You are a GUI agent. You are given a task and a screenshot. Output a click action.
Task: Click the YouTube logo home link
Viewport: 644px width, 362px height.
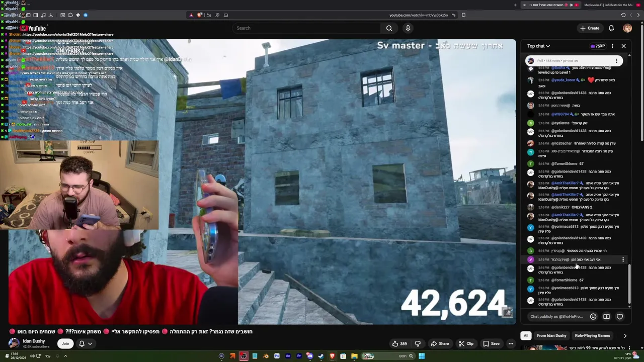(x=33, y=28)
